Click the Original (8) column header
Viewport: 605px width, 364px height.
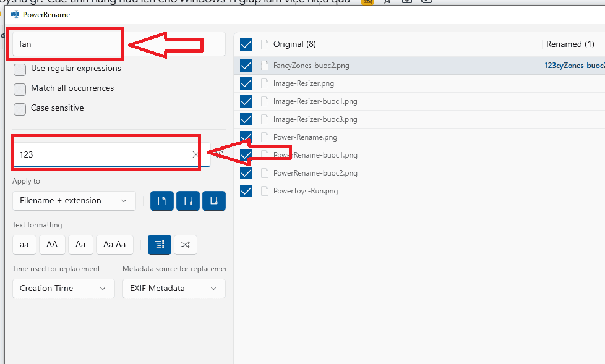pos(294,44)
